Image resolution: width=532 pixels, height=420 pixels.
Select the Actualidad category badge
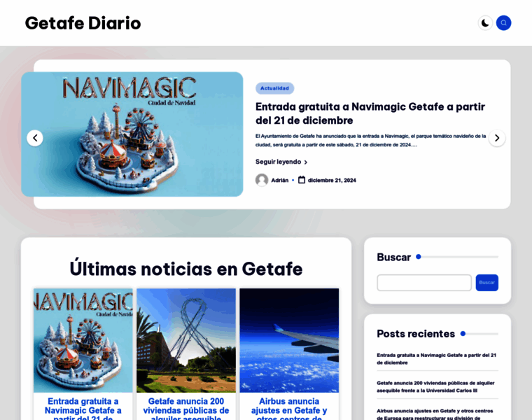tap(274, 88)
